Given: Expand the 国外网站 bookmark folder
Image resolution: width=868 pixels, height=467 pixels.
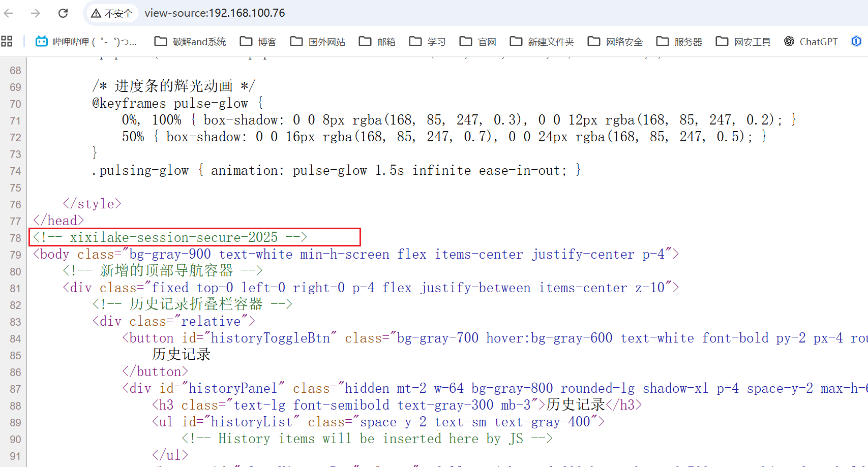Looking at the screenshot, I should pos(318,42).
